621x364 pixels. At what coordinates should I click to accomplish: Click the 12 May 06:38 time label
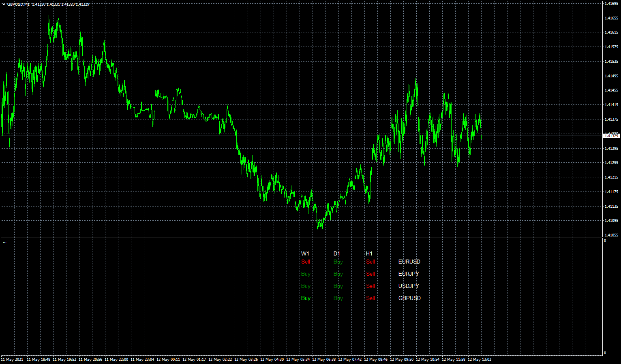click(x=324, y=359)
